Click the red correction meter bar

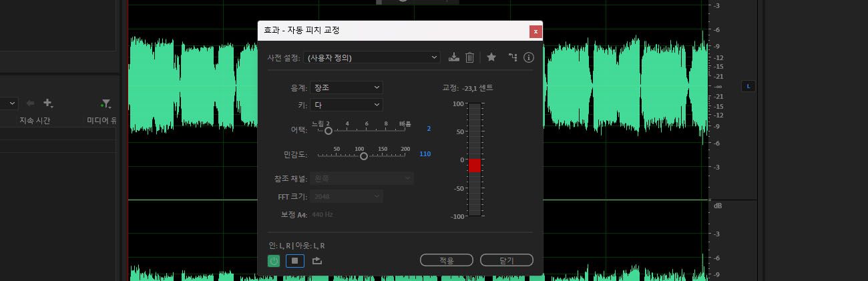click(475, 166)
